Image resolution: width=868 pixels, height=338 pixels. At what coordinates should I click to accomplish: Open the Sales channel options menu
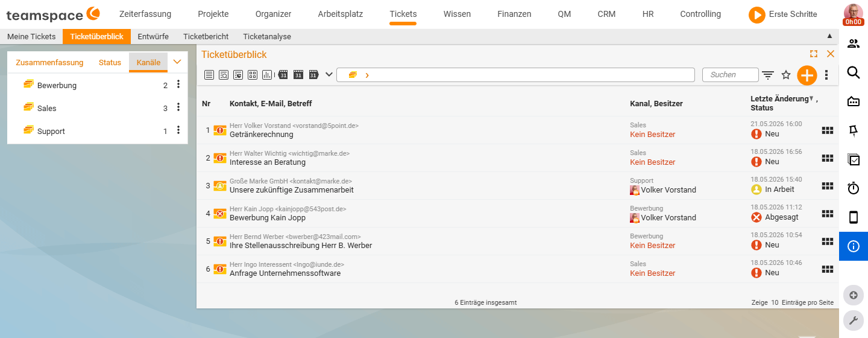178,108
